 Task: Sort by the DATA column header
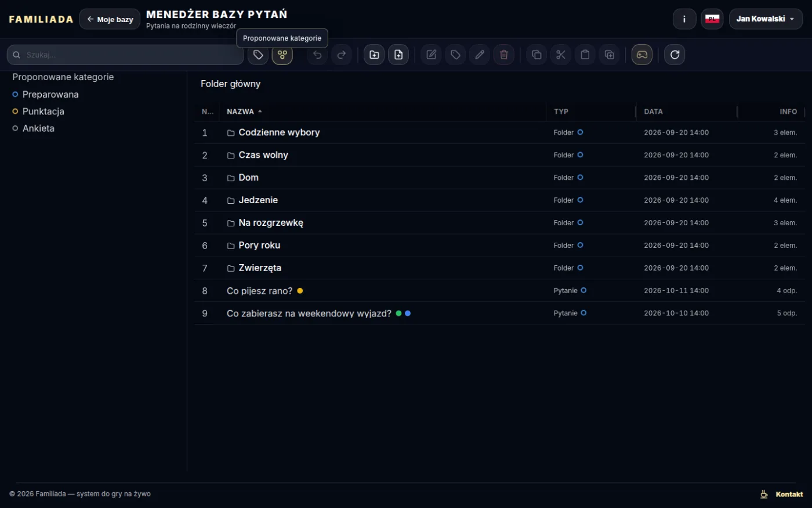pos(653,111)
